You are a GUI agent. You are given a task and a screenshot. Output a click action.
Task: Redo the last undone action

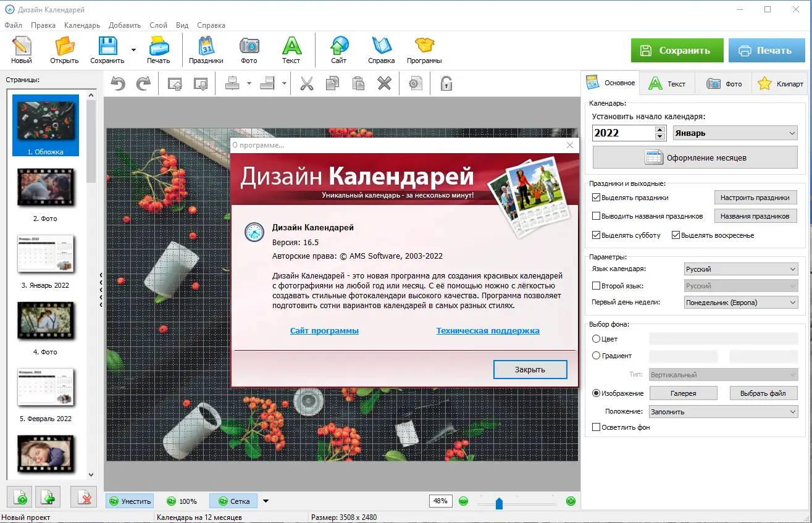point(143,83)
